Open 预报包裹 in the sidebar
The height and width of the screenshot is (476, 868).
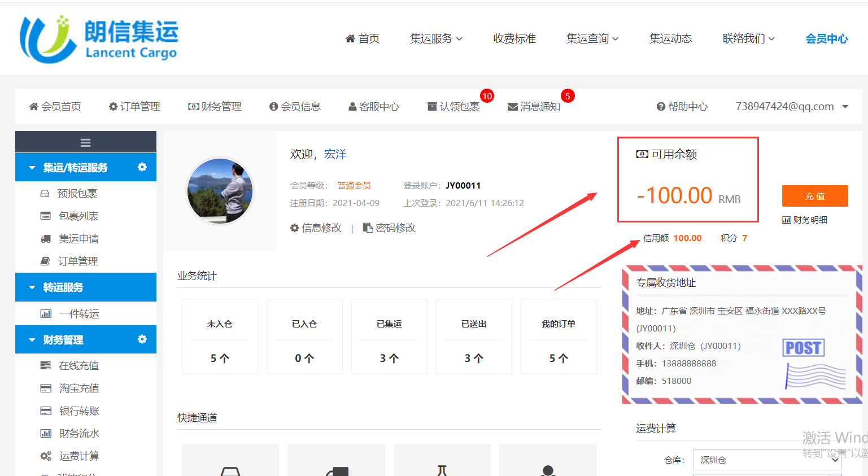coord(77,194)
